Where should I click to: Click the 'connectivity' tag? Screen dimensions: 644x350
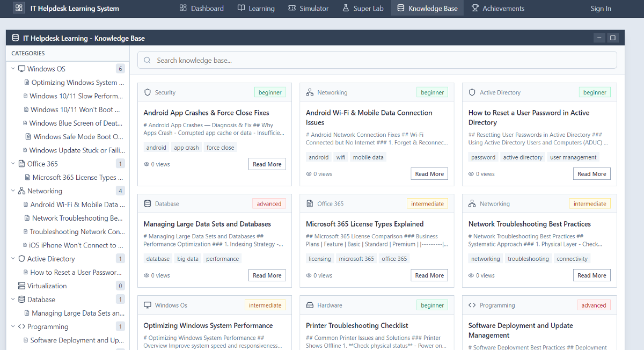572,259
